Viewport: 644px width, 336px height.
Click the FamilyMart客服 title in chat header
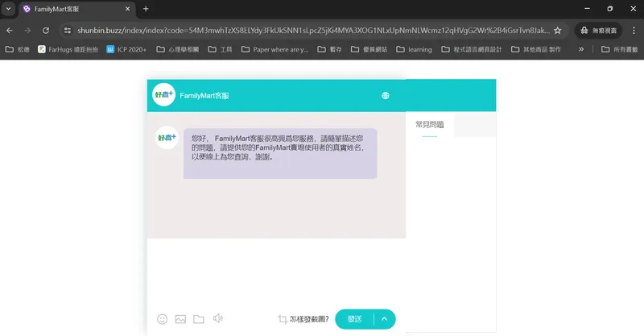tap(204, 96)
